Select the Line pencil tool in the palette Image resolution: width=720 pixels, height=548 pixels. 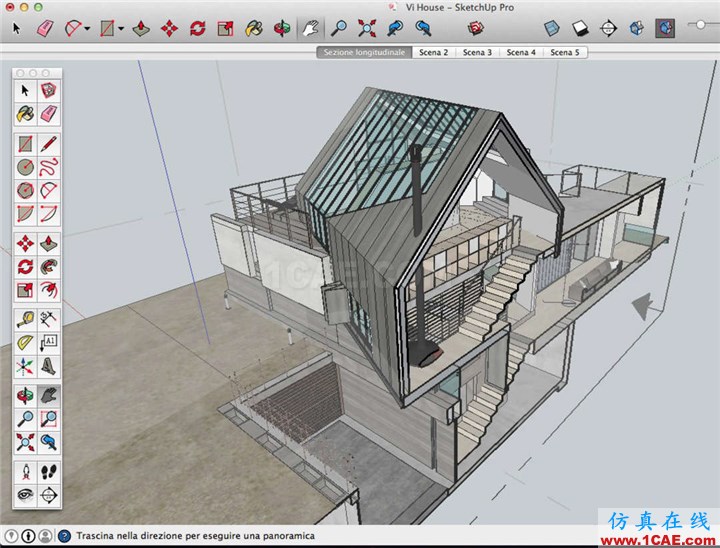coord(49,144)
